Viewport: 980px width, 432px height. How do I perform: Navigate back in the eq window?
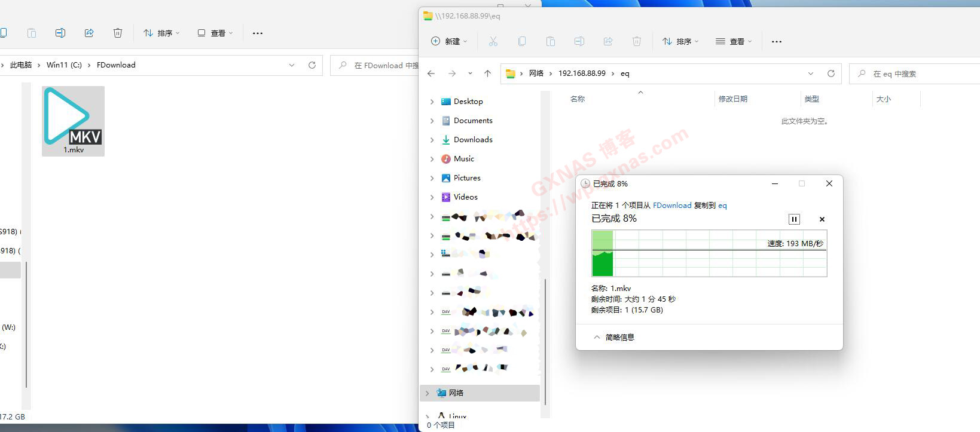click(431, 73)
